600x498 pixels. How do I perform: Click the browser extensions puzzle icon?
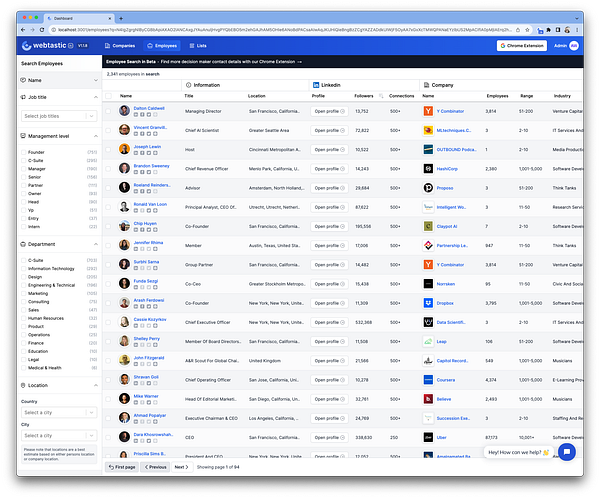[548, 29]
